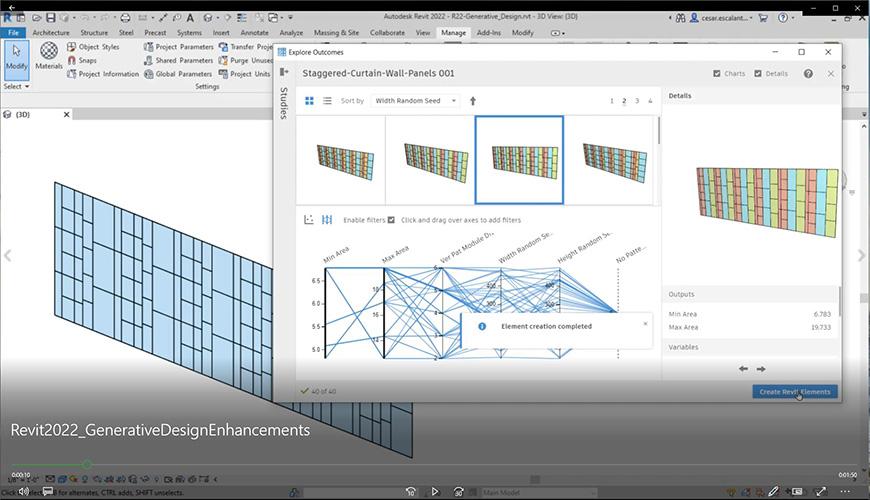Switch outcomes to grid thumbnail view
Image resolution: width=870 pixels, height=500 pixels.
[310, 100]
